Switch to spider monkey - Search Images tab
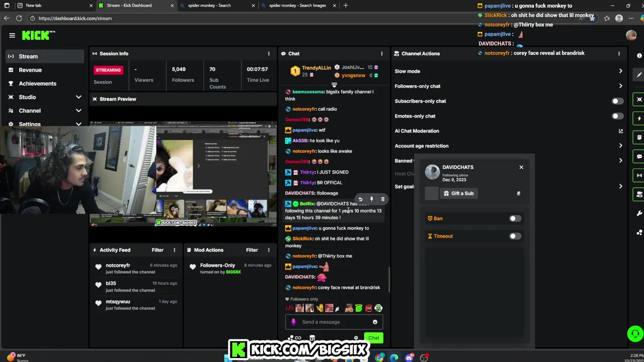Image resolution: width=644 pixels, height=362 pixels. click(299, 6)
